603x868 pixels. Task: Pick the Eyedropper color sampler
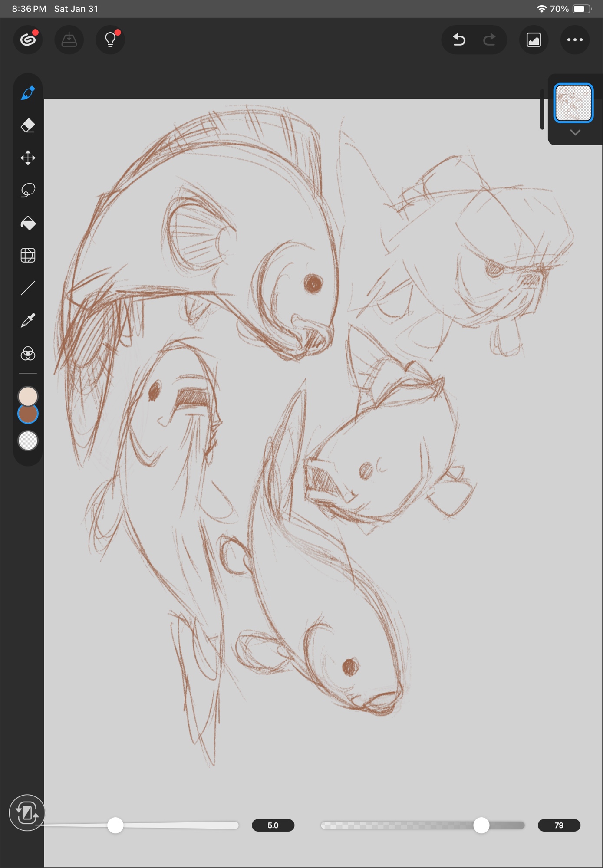[x=28, y=321]
